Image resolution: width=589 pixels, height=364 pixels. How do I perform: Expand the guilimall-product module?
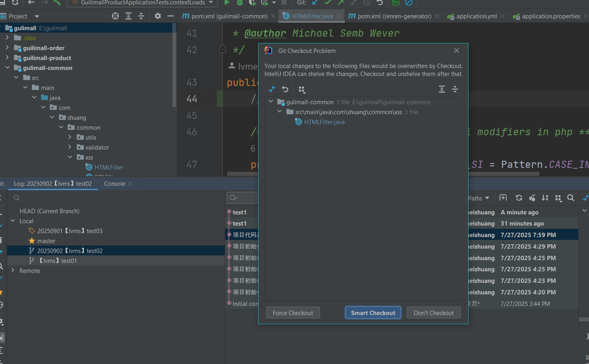(x=7, y=57)
